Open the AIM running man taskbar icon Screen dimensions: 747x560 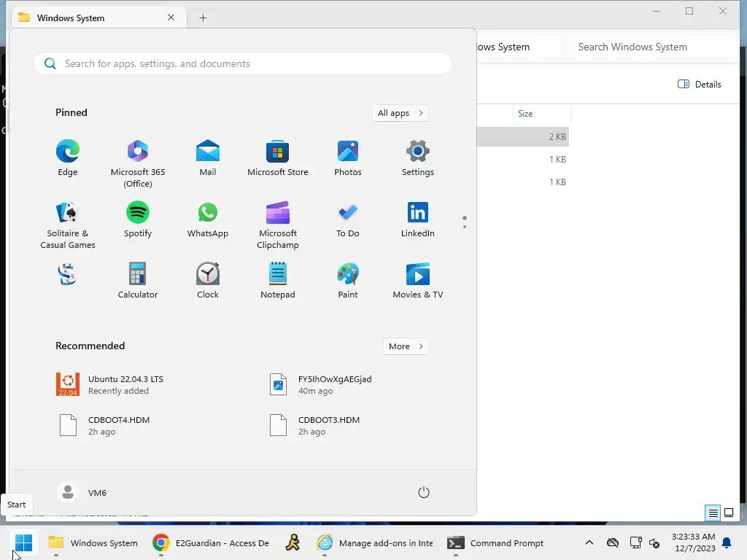293,542
